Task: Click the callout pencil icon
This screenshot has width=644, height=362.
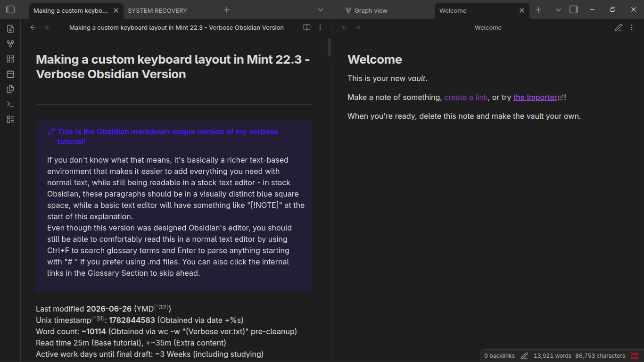Action: click(51, 132)
